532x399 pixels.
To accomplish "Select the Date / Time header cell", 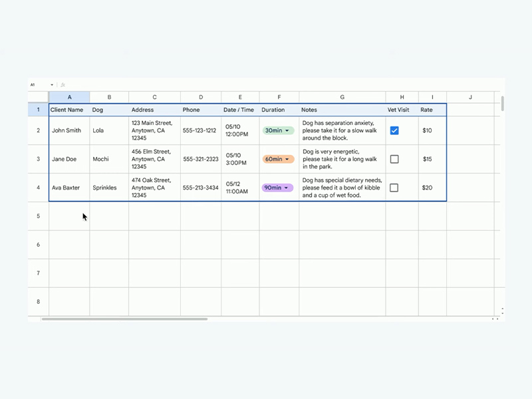I will (x=240, y=110).
